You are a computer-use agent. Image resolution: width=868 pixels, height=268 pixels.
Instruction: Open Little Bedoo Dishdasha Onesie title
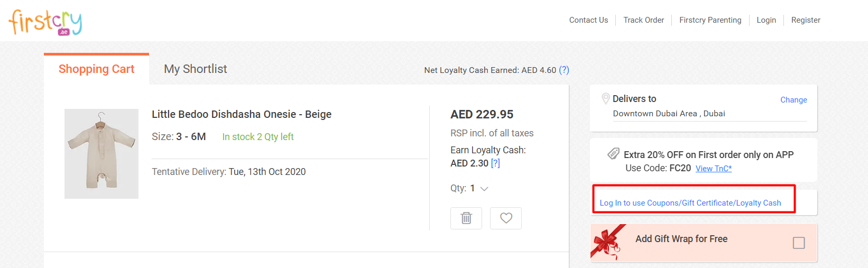coord(242,114)
